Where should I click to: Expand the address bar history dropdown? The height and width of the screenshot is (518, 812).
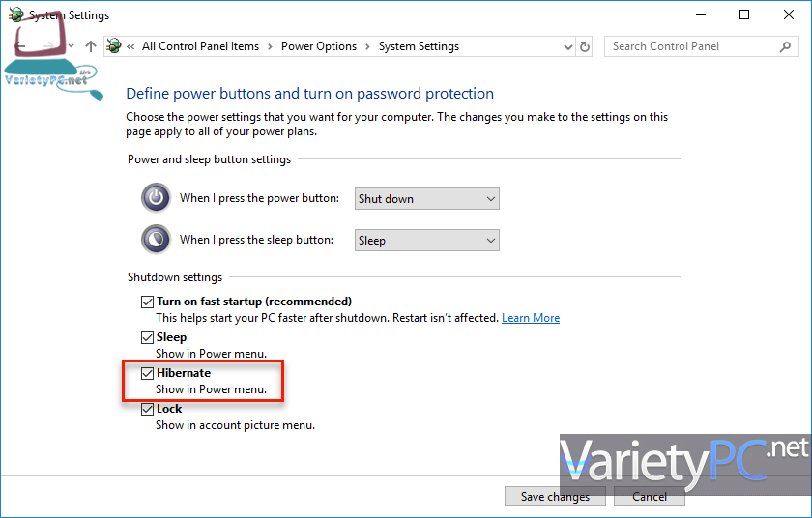click(x=568, y=46)
